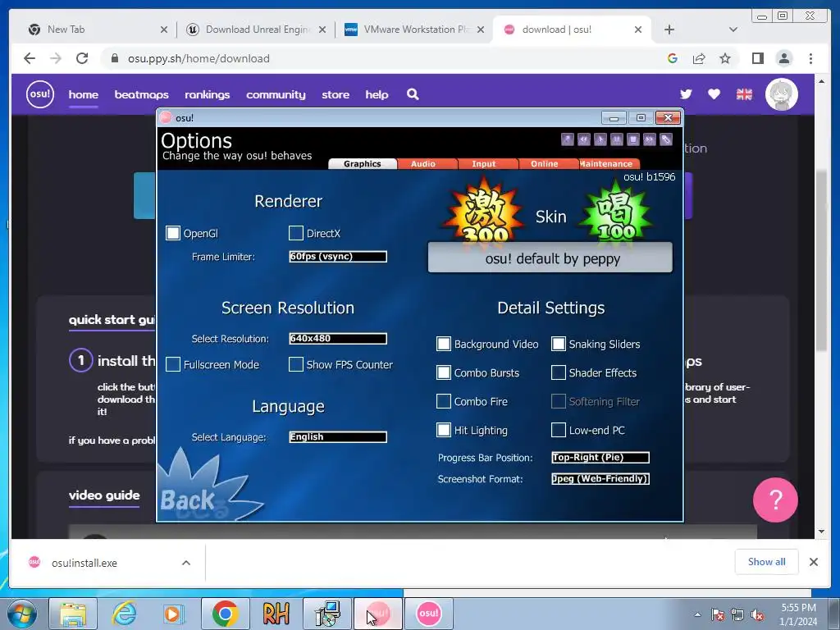Open the Screenshot Format dropdown
The height and width of the screenshot is (630, 840).
pyautogui.click(x=600, y=479)
